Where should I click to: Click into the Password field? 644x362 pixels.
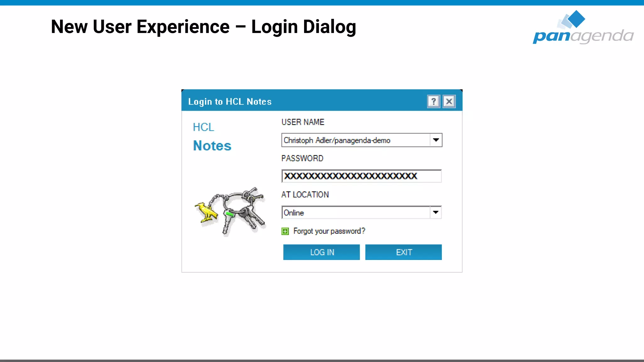click(362, 176)
